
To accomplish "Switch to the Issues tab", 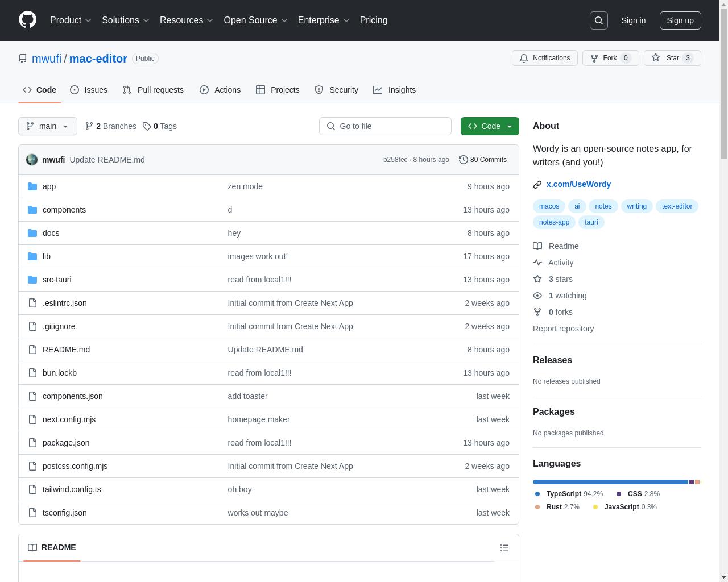I will coord(89,90).
